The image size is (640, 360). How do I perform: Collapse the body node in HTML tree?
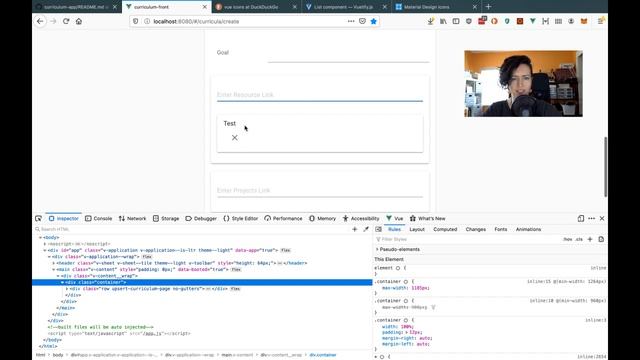40,238
